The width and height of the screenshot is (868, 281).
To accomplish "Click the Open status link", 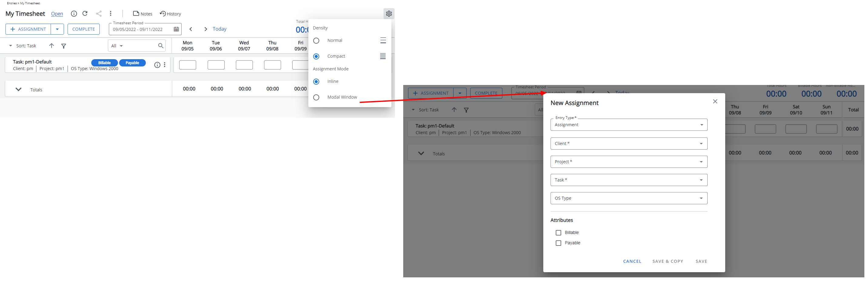I will 57,14.
